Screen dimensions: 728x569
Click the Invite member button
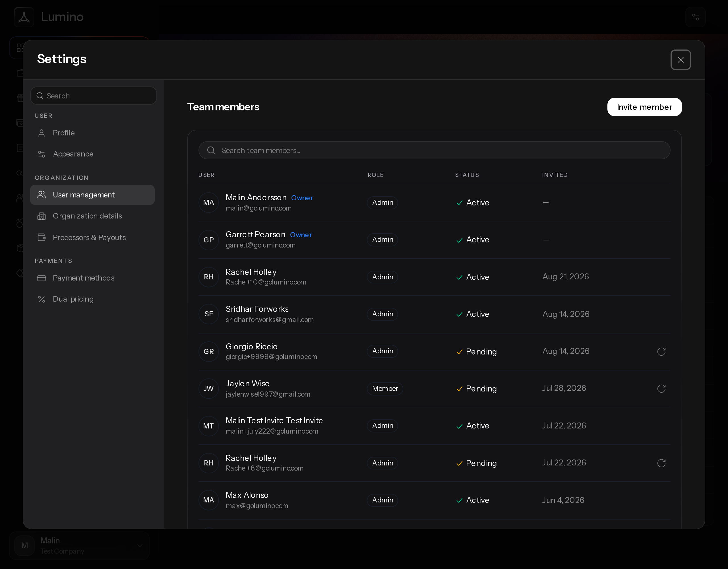point(644,107)
